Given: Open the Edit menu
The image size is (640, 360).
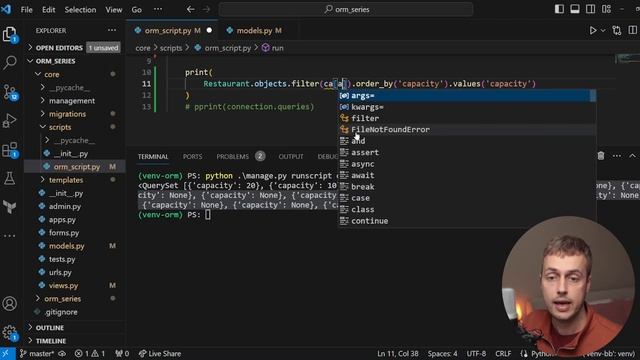Looking at the screenshot, I should (x=49, y=9).
